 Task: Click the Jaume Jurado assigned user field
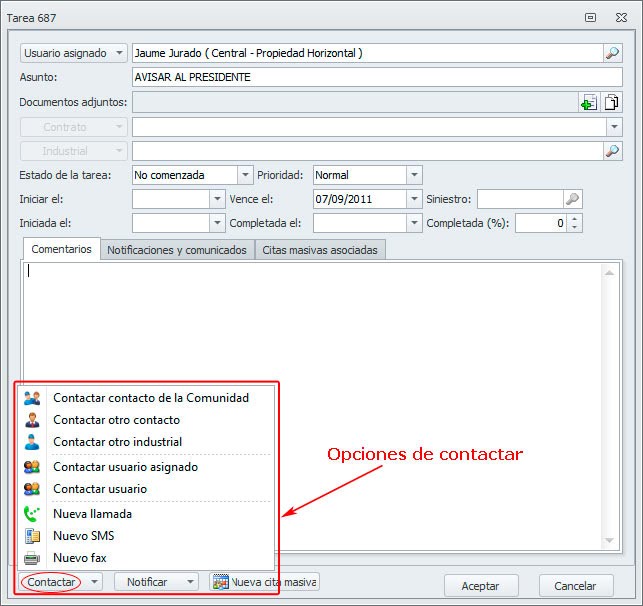pyautogui.click(x=367, y=53)
